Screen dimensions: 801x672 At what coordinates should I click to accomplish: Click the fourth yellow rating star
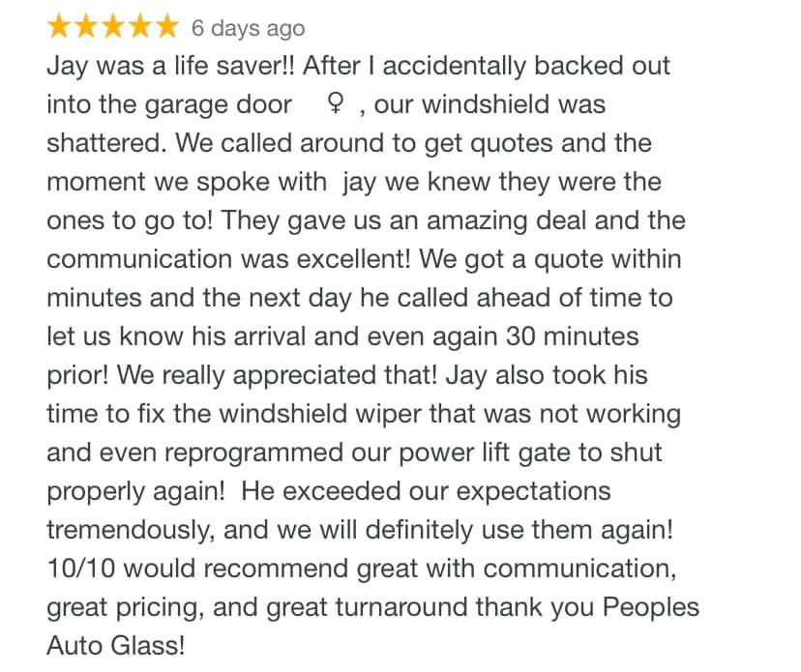pyautogui.click(x=140, y=27)
